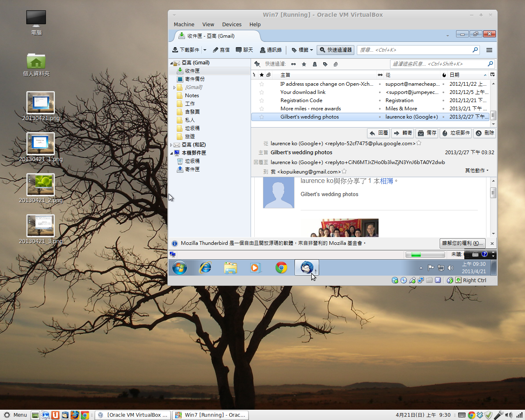Delete message with 刪除 button
Image resolution: width=525 pixels, height=420 pixels.
(485, 133)
